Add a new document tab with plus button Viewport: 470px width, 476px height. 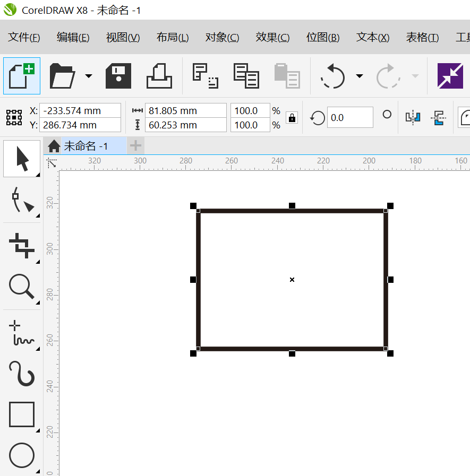[x=136, y=145]
